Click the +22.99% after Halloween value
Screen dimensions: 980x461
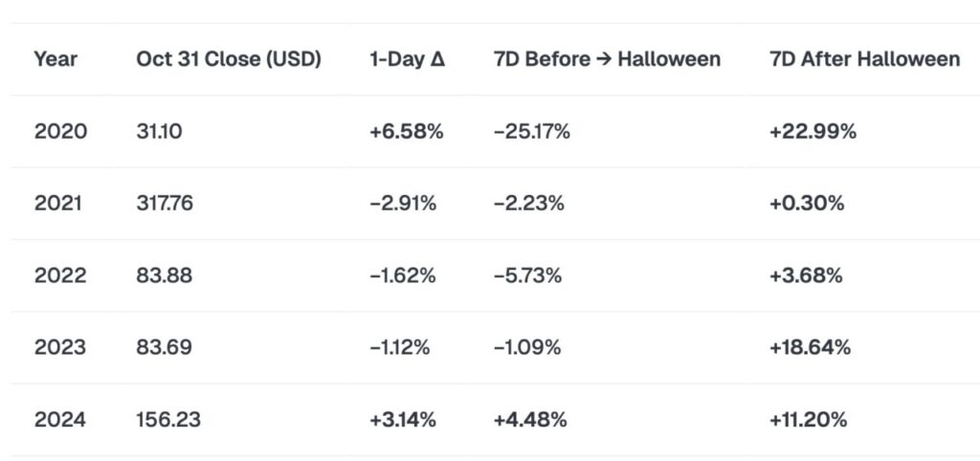[813, 132]
